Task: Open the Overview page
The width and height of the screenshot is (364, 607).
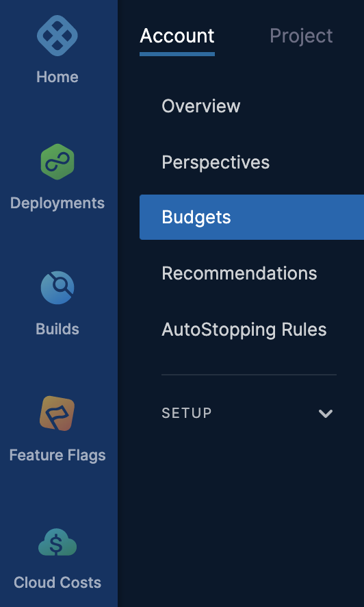Action: click(x=201, y=106)
